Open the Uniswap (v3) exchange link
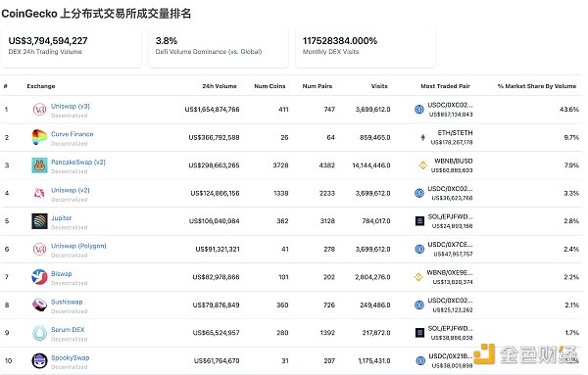 (71, 106)
